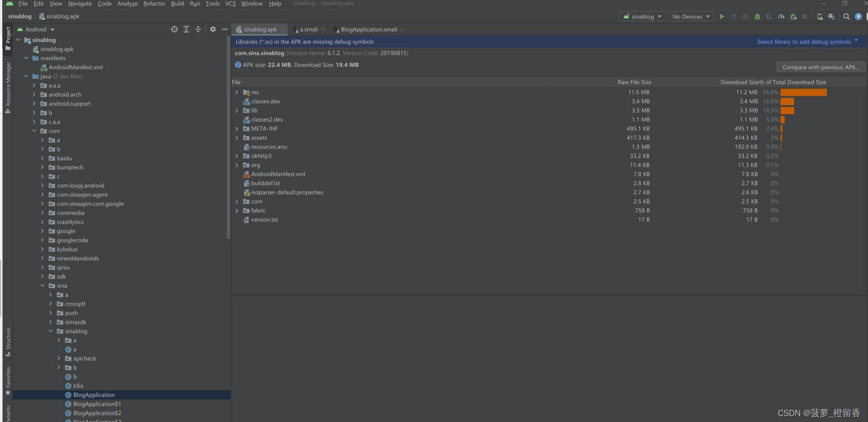Sort by the Raw File Size column header
The height and width of the screenshot is (422, 868).
634,82
